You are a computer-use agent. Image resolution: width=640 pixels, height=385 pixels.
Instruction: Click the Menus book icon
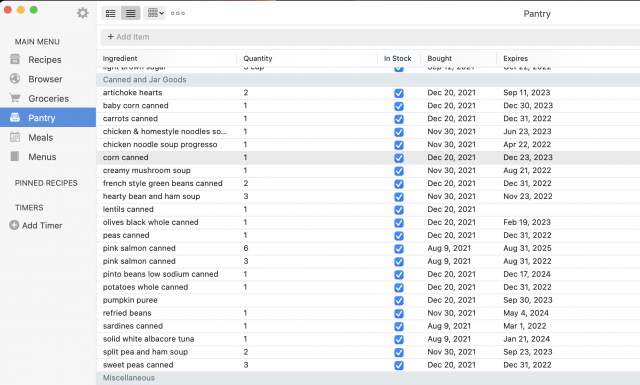pos(15,156)
